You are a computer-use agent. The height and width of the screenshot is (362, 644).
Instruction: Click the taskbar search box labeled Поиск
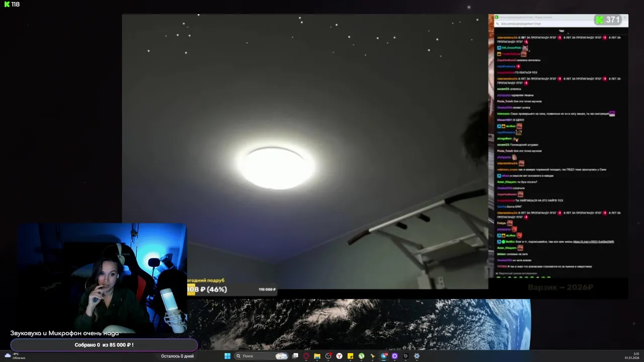(262, 356)
